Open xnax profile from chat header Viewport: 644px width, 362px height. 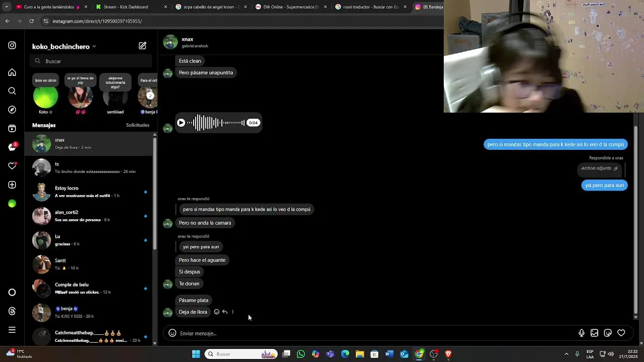(x=186, y=42)
